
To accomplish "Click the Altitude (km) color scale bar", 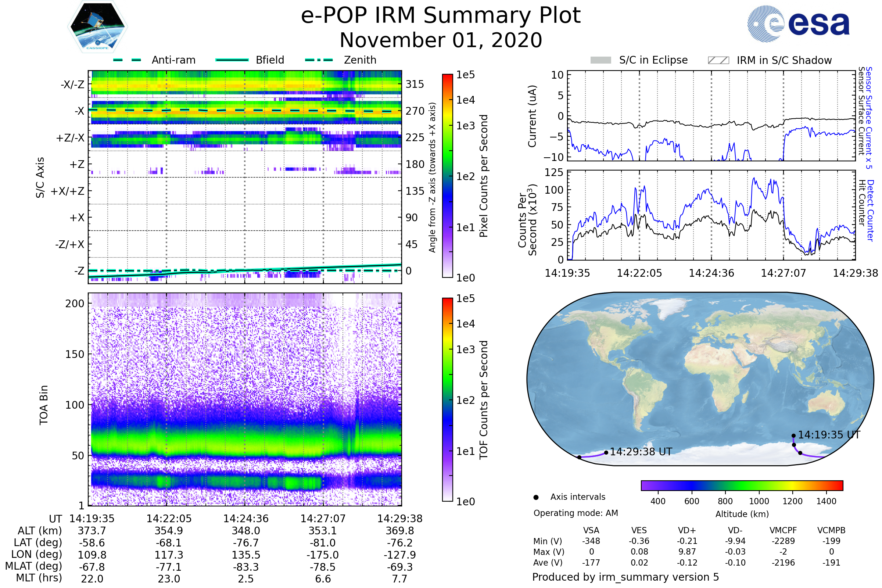I will (742, 485).
